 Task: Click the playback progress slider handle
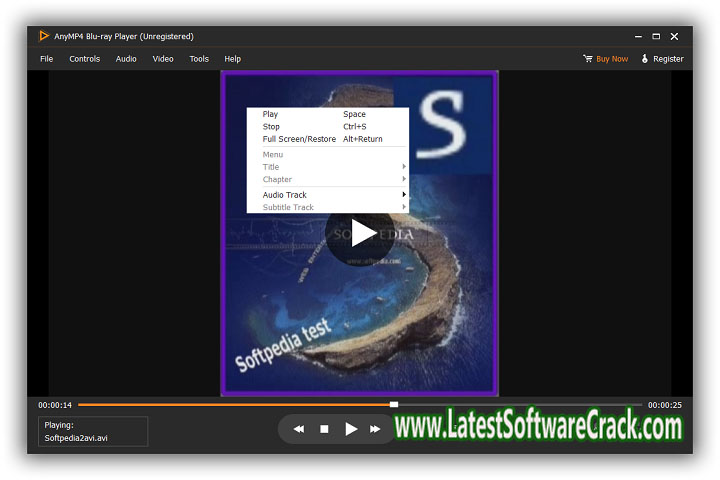tap(394, 405)
